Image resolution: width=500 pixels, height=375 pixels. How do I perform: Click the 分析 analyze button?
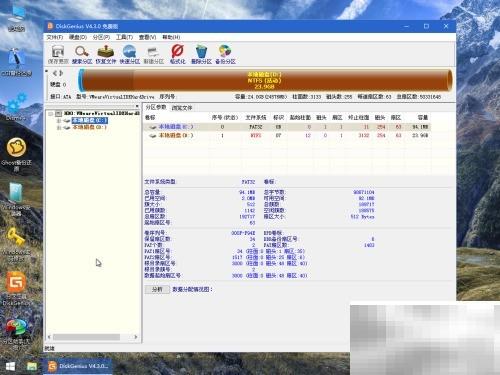click(157, 289)
